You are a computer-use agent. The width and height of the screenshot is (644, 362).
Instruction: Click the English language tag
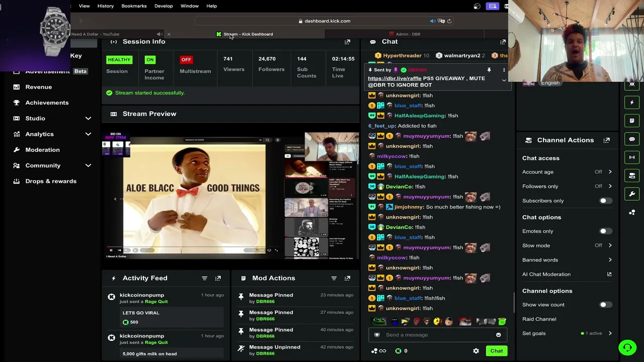(550, 83)
